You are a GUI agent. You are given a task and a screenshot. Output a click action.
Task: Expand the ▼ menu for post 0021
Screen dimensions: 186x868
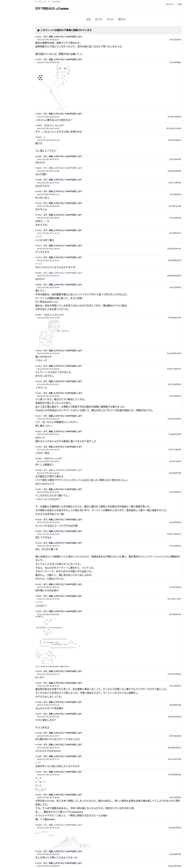(x=36, y=393)
